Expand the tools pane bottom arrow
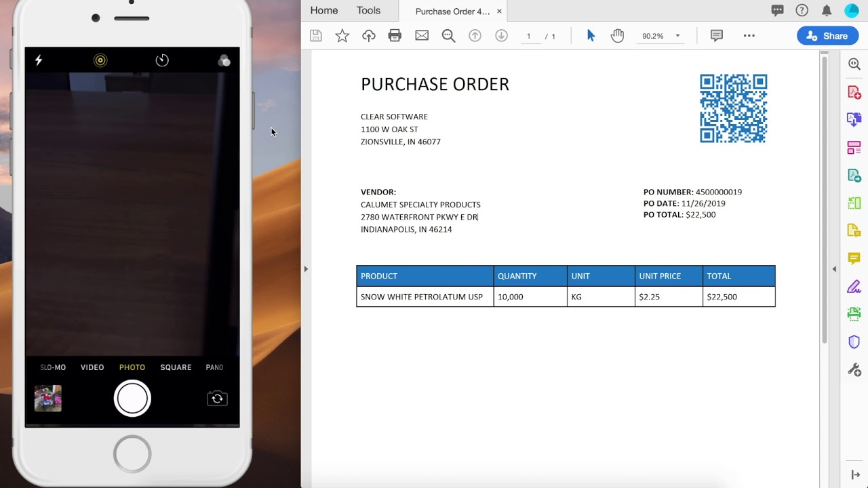 [855, 474]
